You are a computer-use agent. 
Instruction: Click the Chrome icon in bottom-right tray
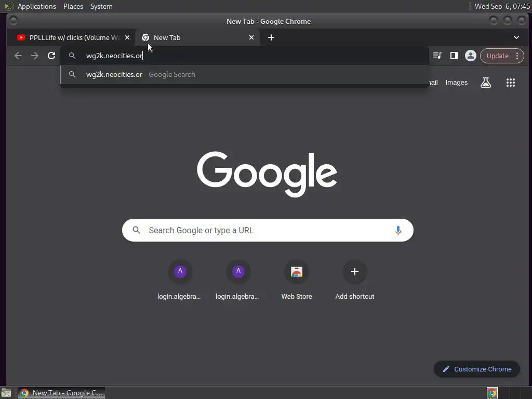pos(492,393)
